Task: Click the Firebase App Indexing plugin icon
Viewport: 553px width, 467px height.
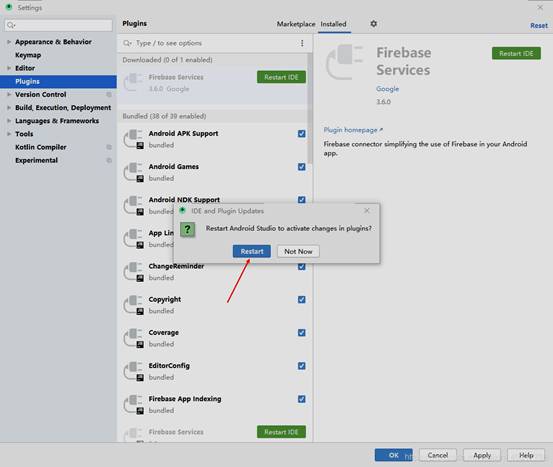Action: pyautogui.click(x=134, y=405)
